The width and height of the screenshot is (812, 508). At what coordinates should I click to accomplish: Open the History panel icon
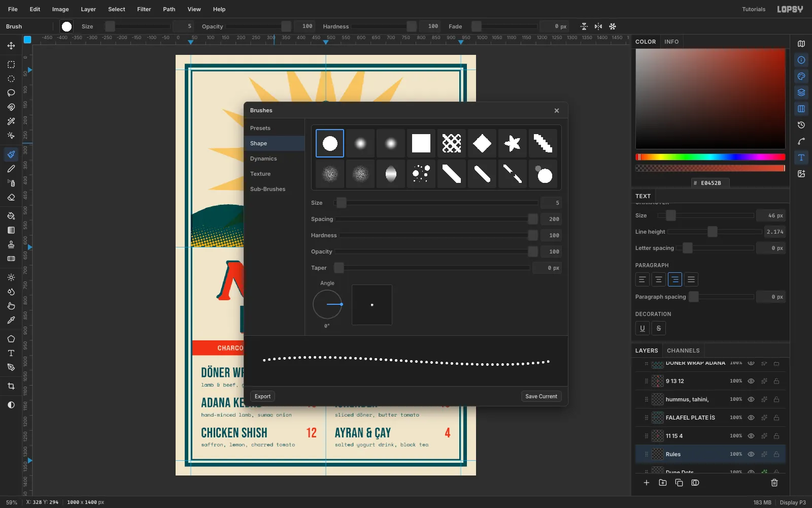point(801,125)
